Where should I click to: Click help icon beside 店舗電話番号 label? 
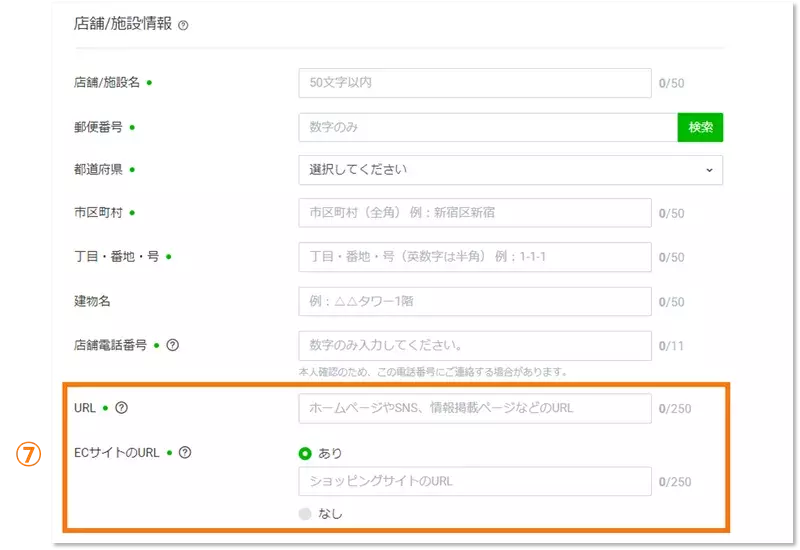point(173,345)
